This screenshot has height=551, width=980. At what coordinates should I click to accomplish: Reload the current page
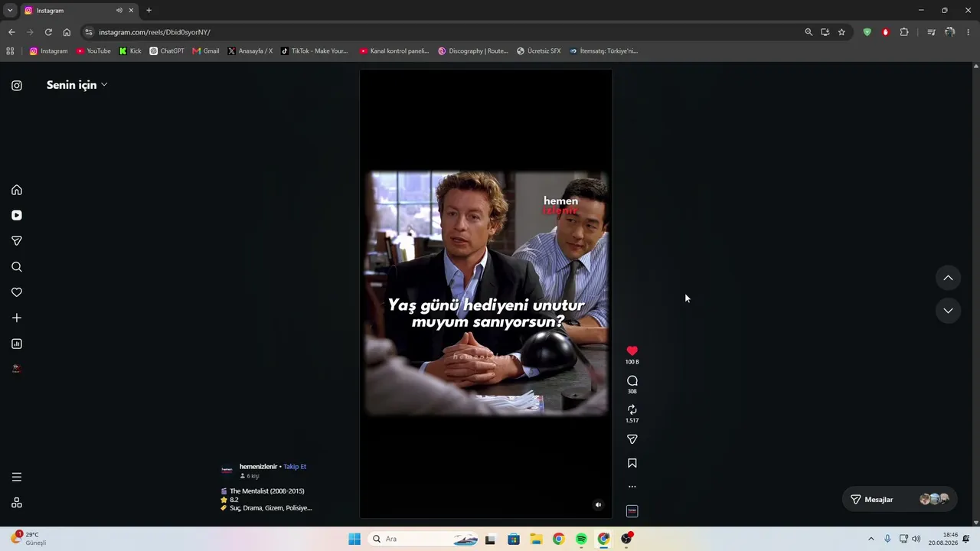click(x=48, y=32)
